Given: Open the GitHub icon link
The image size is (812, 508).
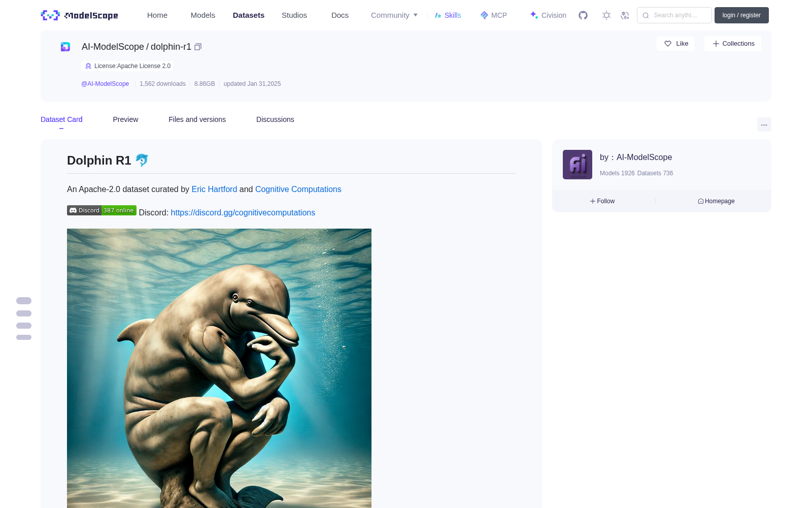Looking at the screenshot, I should [x=583, y=15].
